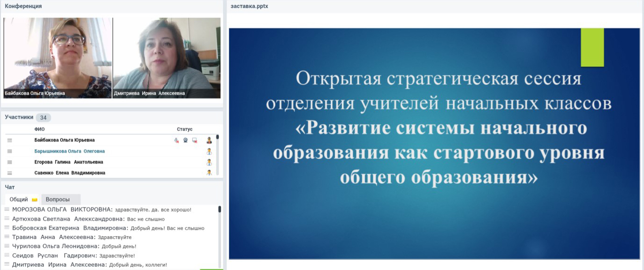This screenshot has width=644, height=270.
Task: Open the row menu icon for Егорова Галина Анатольевна
Action: coord(9,162)
